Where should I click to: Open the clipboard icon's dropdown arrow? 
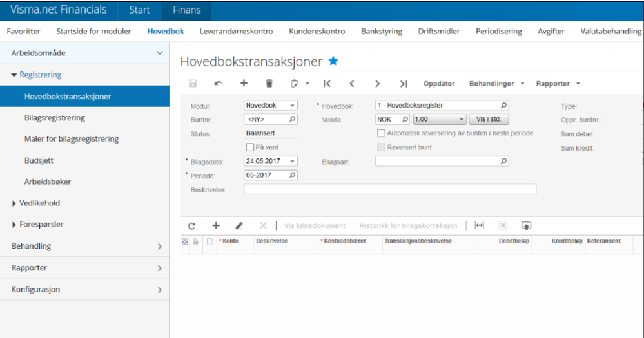[x=307, y=83]
